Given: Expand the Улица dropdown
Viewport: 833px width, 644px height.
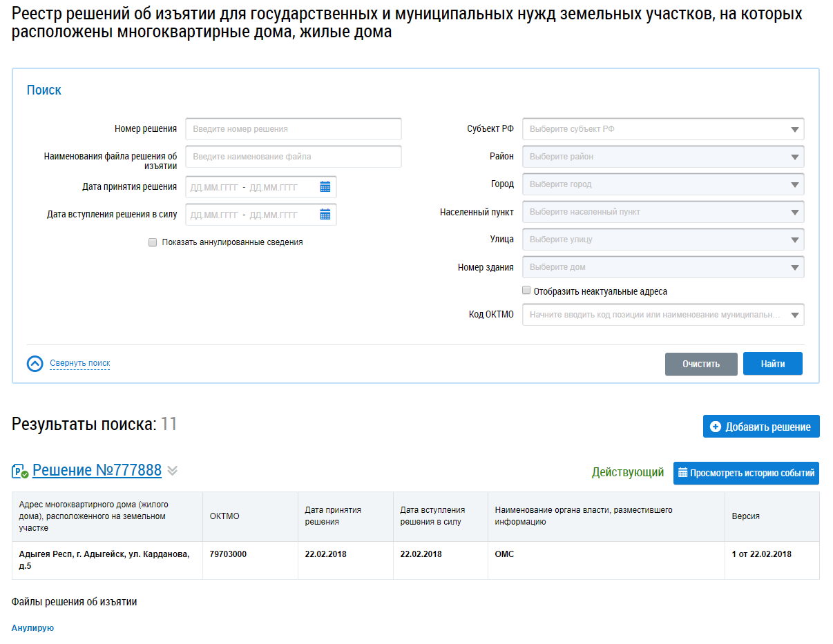Looking at the screenshot, I should (663, 240).
